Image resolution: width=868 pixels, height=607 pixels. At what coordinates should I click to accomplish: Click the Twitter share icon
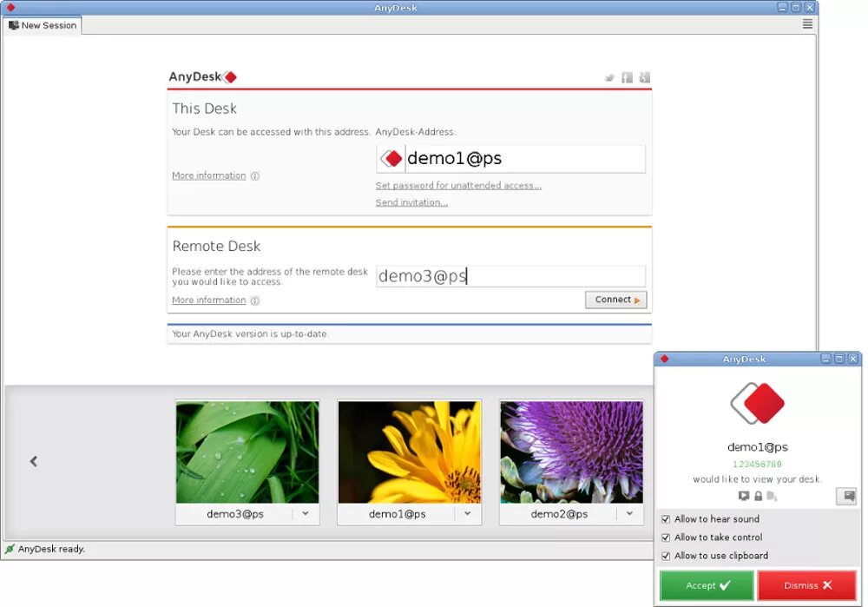pos(609,77)
